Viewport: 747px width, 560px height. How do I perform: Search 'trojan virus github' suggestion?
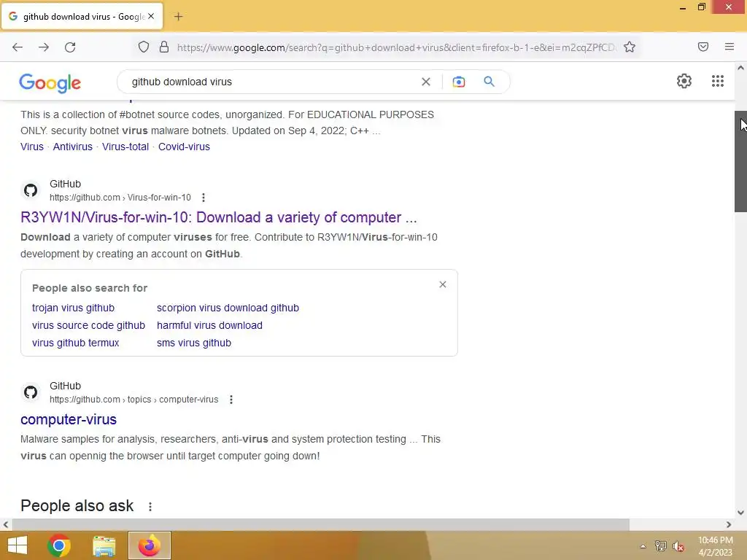pyautogui.click(x=74, y=308)
